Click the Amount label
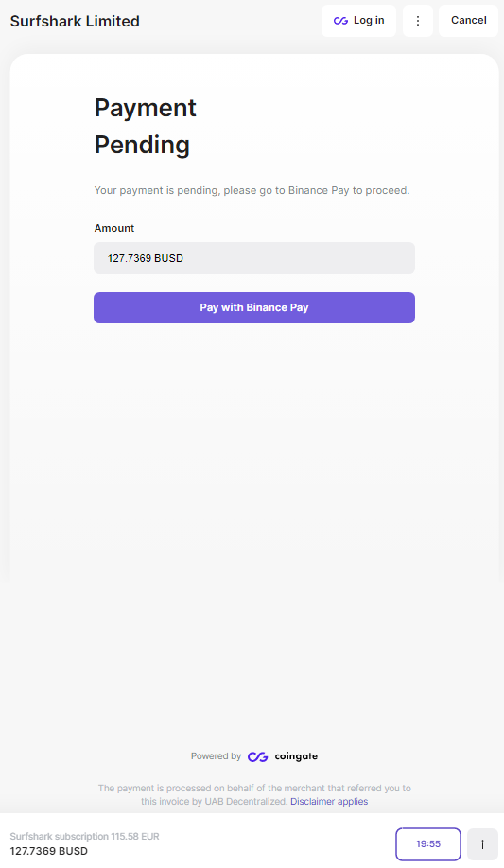This screenshot has height=868, width=504. 114,228
